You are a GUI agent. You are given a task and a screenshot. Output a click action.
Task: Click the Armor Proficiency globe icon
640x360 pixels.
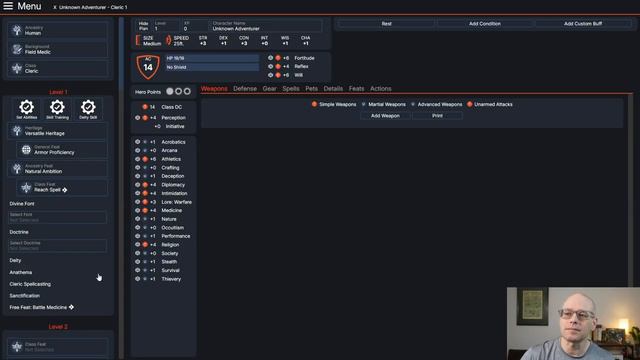[26, 150]
